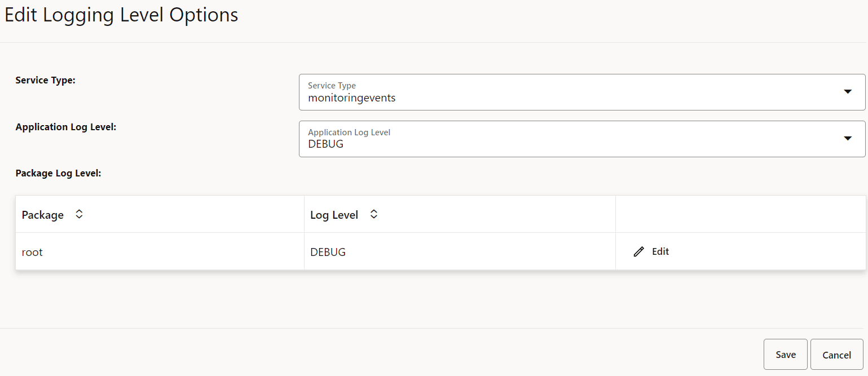
Task: Cancel editing logging level options
Action: click(x=836, y=354)
